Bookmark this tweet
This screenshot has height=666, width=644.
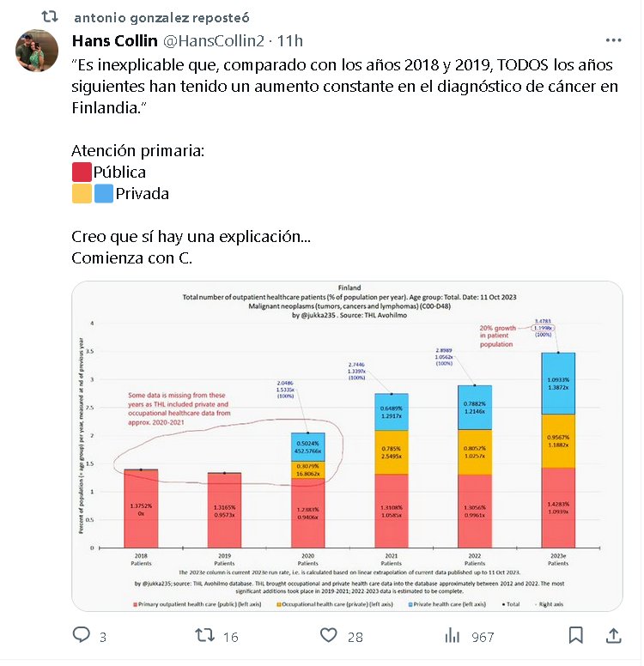pos(576,636)
